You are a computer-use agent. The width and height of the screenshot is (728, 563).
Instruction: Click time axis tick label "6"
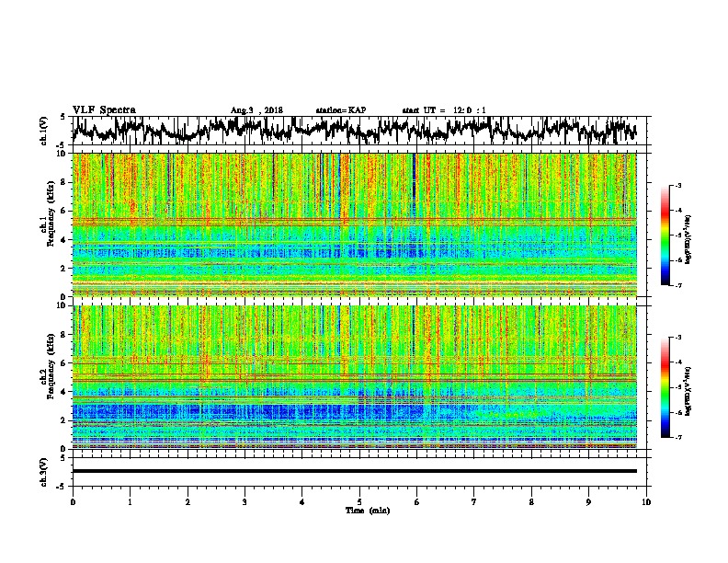click(417, 502)
